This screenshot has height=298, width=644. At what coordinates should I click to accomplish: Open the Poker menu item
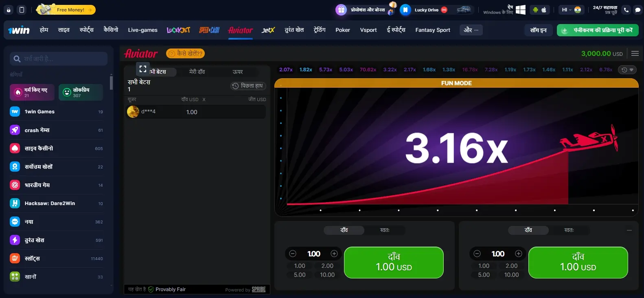tap(343, 30)
